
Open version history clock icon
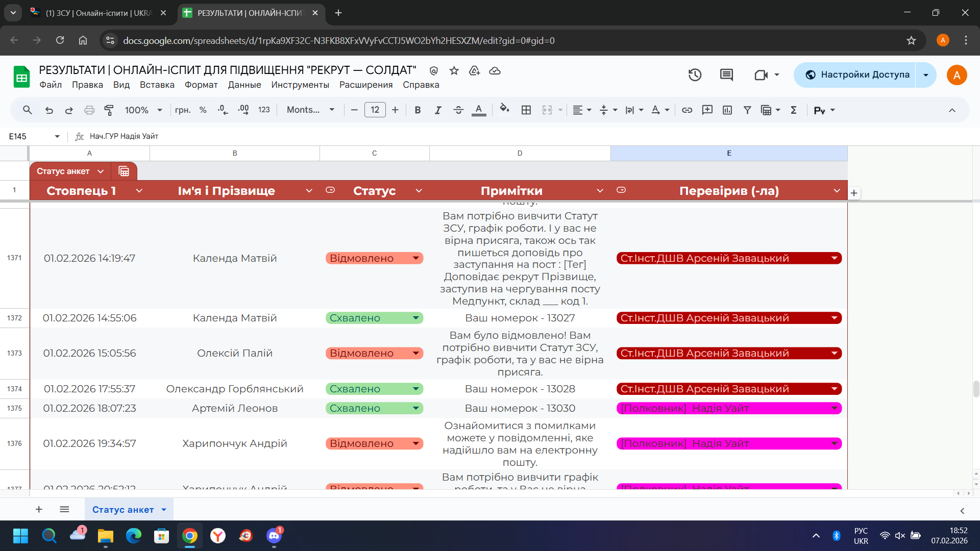[695, 75]
